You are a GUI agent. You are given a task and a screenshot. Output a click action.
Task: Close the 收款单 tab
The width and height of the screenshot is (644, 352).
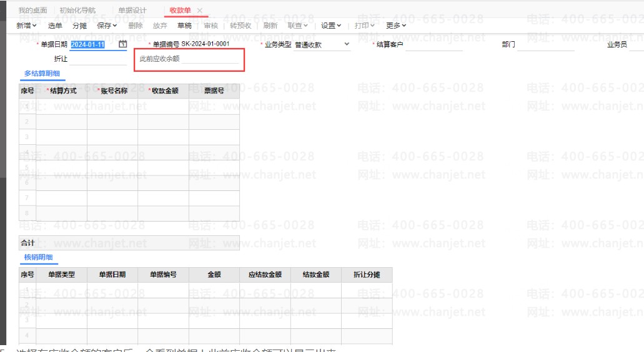tap(200, 10)
